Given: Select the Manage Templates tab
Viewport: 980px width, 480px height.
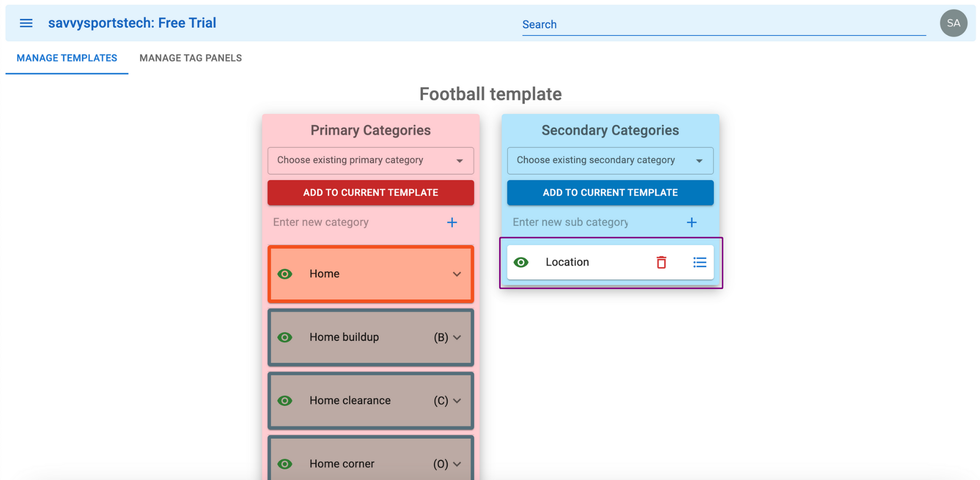Looking at the screenshot, I should (67, 58).
